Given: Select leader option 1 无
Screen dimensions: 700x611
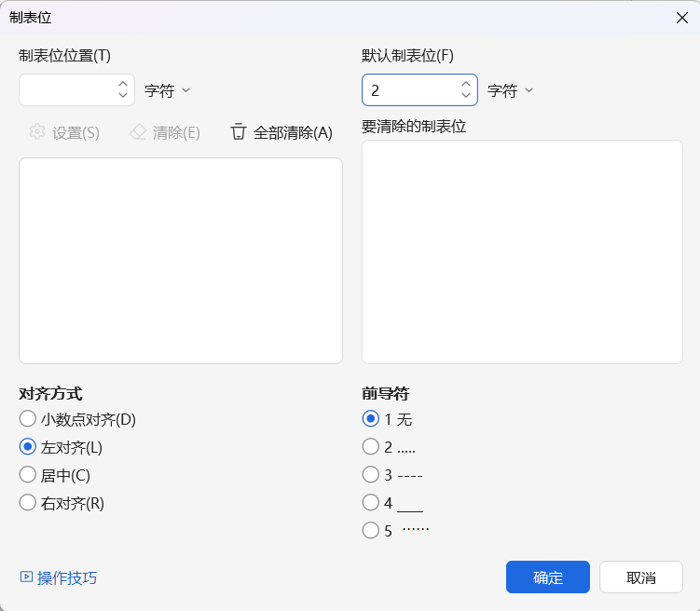Looking at the screenshot, I should 371,419.
